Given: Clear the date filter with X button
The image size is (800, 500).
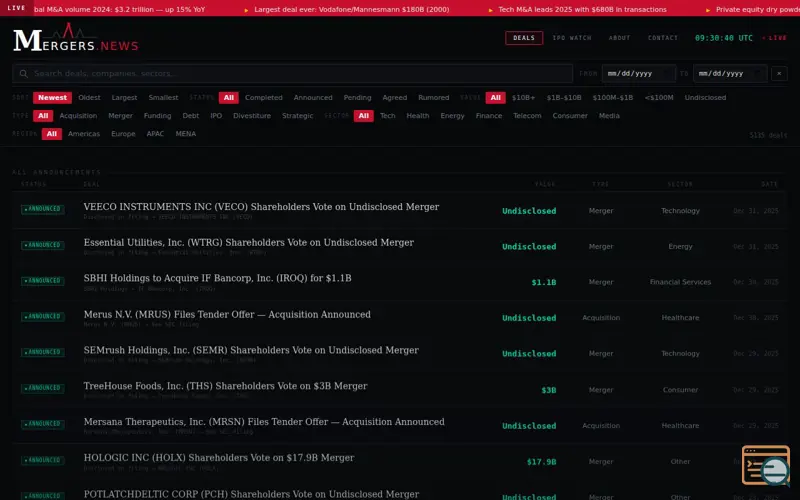Looking at the screenshot, I should 779,73.
